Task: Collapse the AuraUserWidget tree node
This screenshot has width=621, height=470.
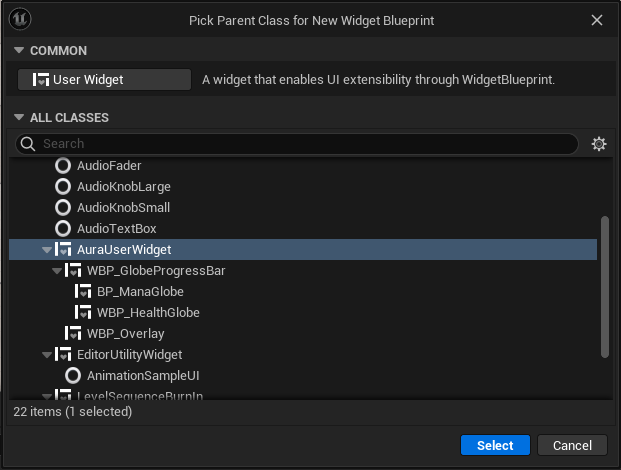Action: click(47, 250)
